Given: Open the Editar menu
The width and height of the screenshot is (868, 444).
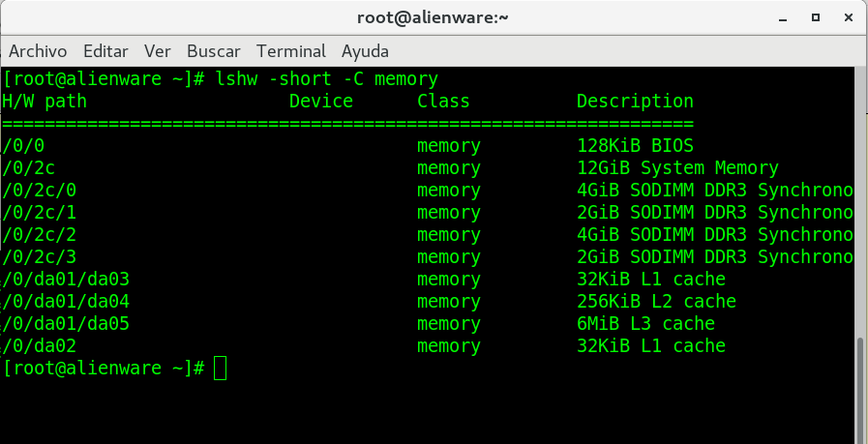Looking at the screenshot, I should [106, 50].
